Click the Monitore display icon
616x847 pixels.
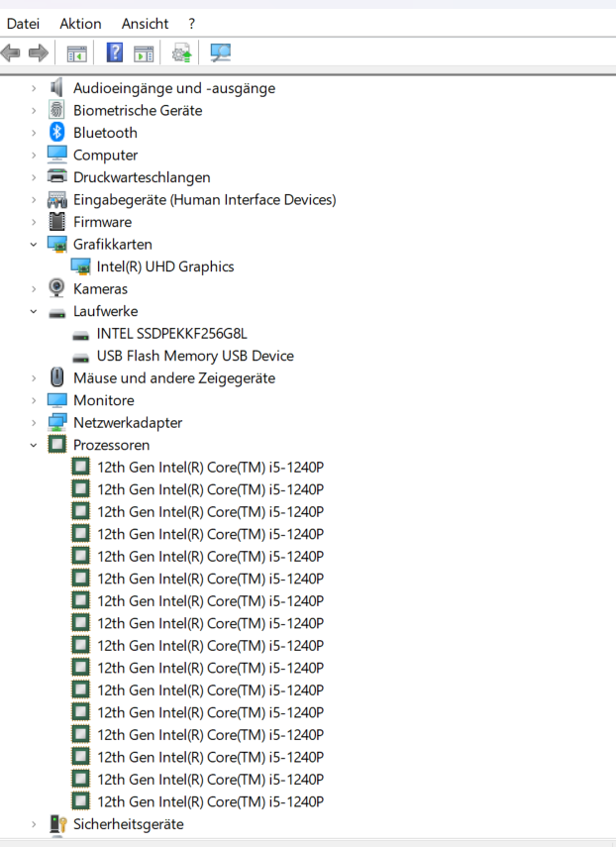tap(56, 400)
